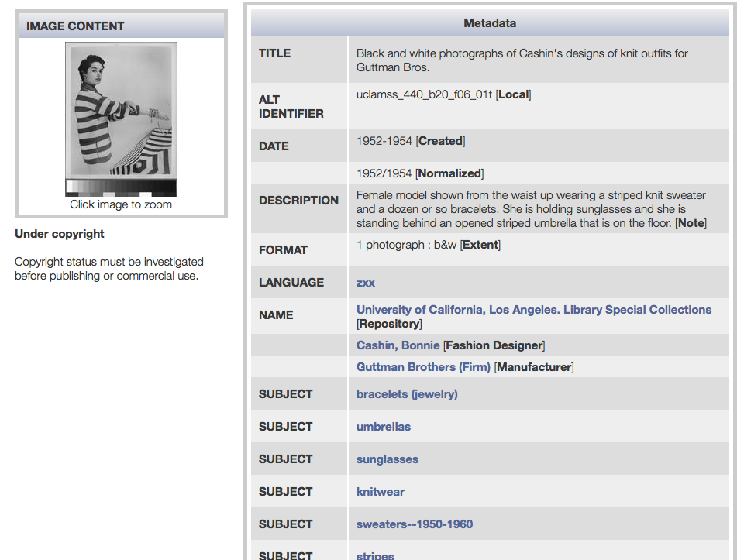Click the '1 photograph : b&w' format value
This screenshot has height=560, width=744.
click(407, 245)
